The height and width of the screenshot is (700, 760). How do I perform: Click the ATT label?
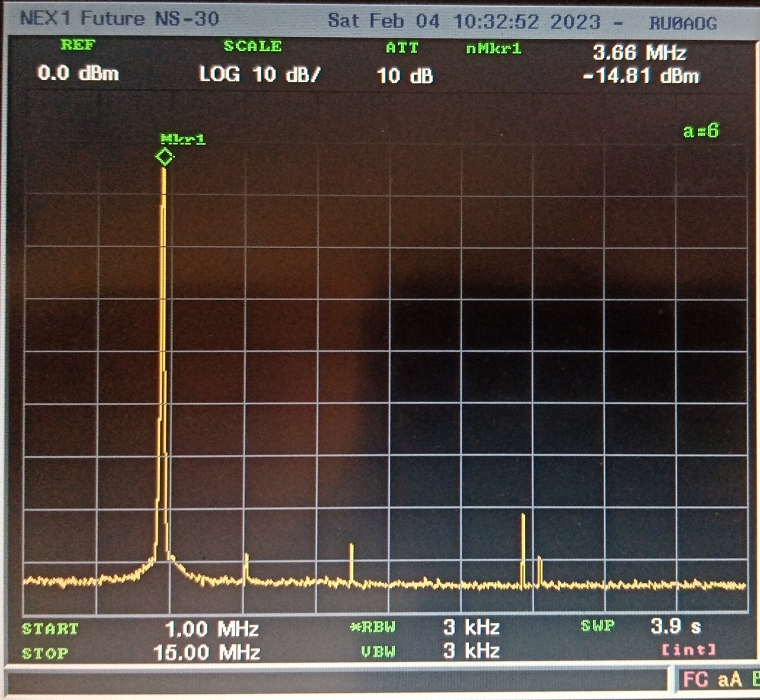402,48
